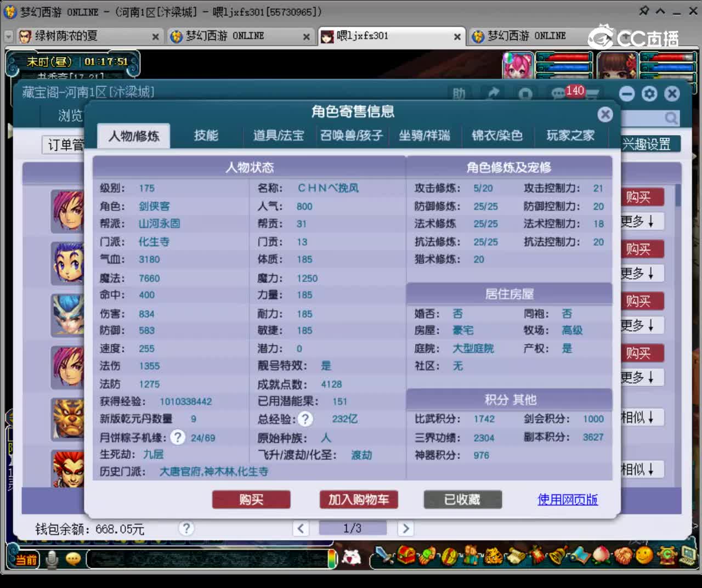Expand the top 更多 dropdown on the right

(x=642, y=221)
